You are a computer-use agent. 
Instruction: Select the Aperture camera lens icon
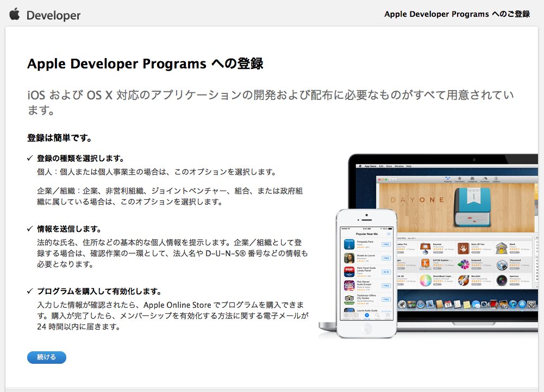tap(502, 280)
